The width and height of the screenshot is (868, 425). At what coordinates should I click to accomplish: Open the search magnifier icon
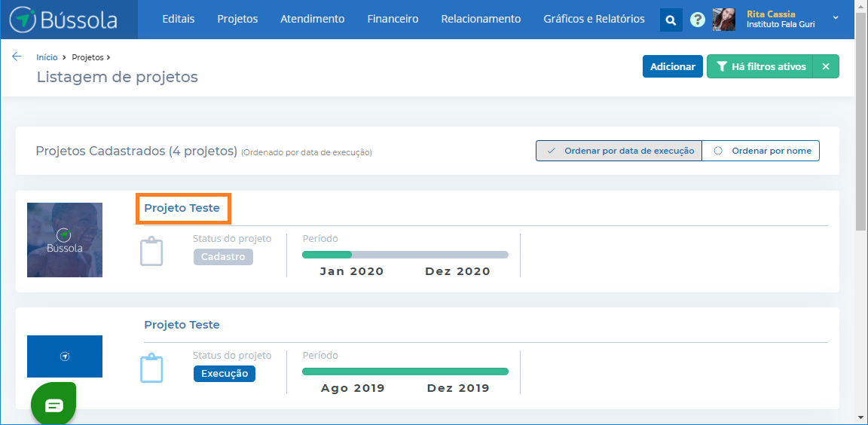(x=671, y=20)
